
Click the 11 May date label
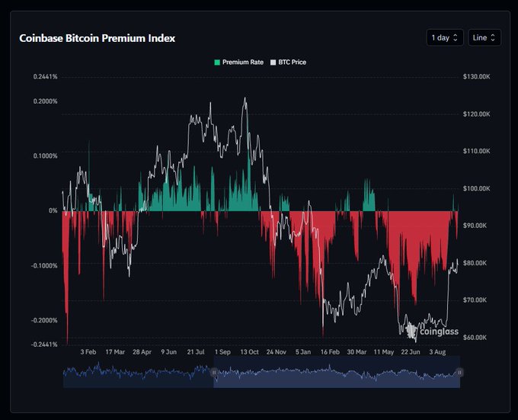pos(383,352)
